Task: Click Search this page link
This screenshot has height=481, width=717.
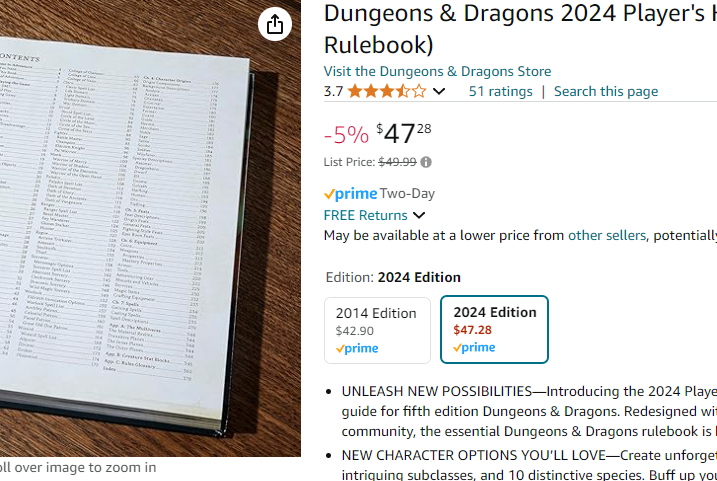Action: pyautogui.click(x=606, y=91)
